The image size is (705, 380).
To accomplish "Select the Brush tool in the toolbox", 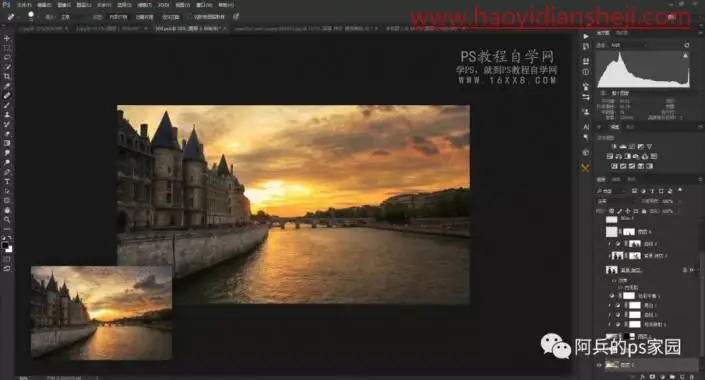I will pos(7,105).
